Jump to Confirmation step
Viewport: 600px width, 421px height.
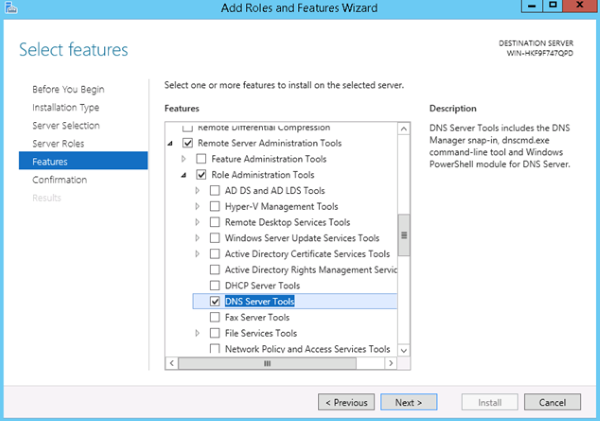59,180
